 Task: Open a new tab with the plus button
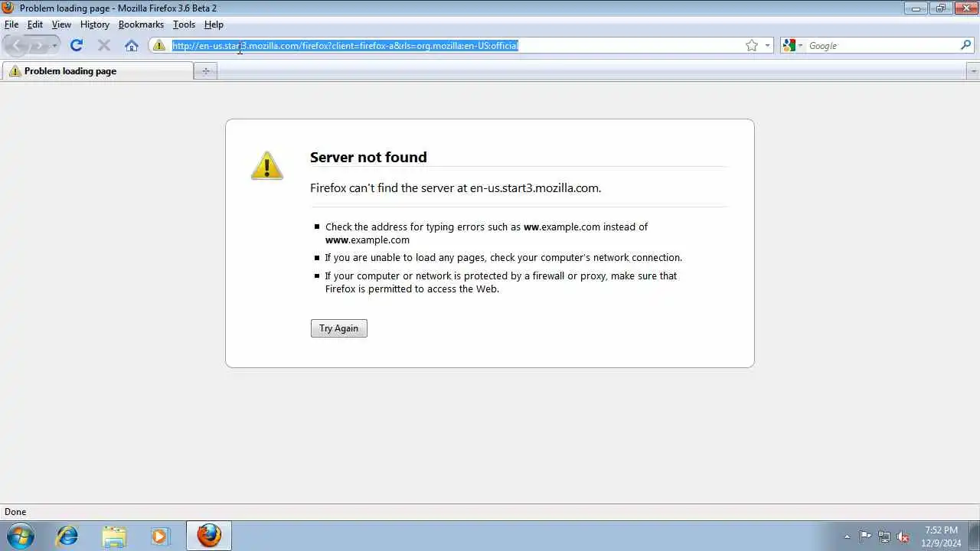205,71
